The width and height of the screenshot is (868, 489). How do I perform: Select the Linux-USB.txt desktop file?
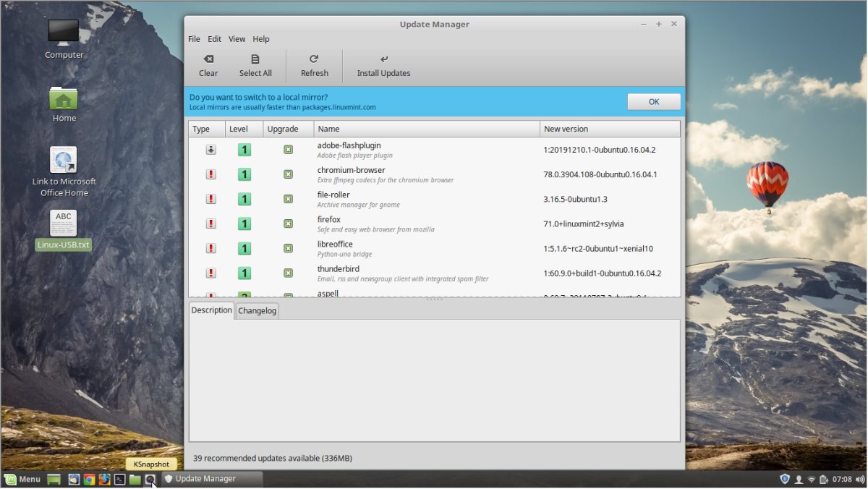pos(64,230)
